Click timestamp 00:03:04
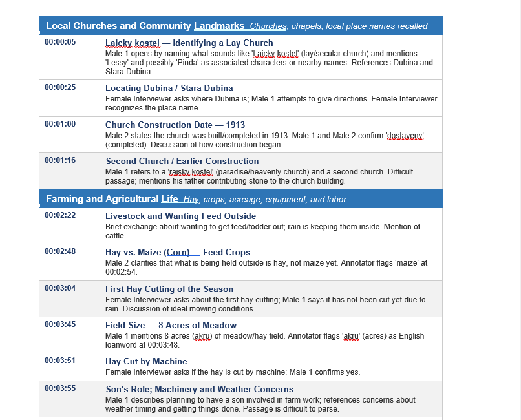Image resolution: width=521 pixels, height=420 pixels. tap(60, 288)
